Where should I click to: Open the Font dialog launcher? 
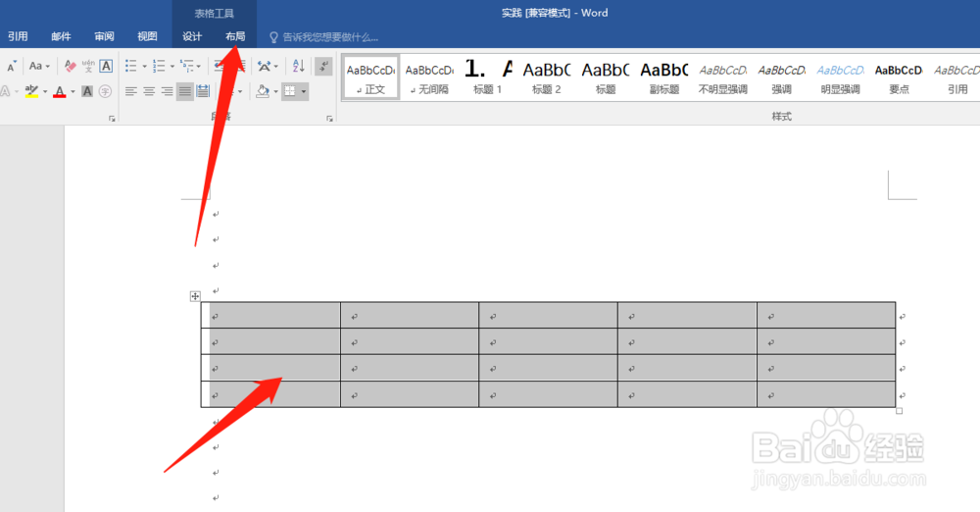(112, 119)
